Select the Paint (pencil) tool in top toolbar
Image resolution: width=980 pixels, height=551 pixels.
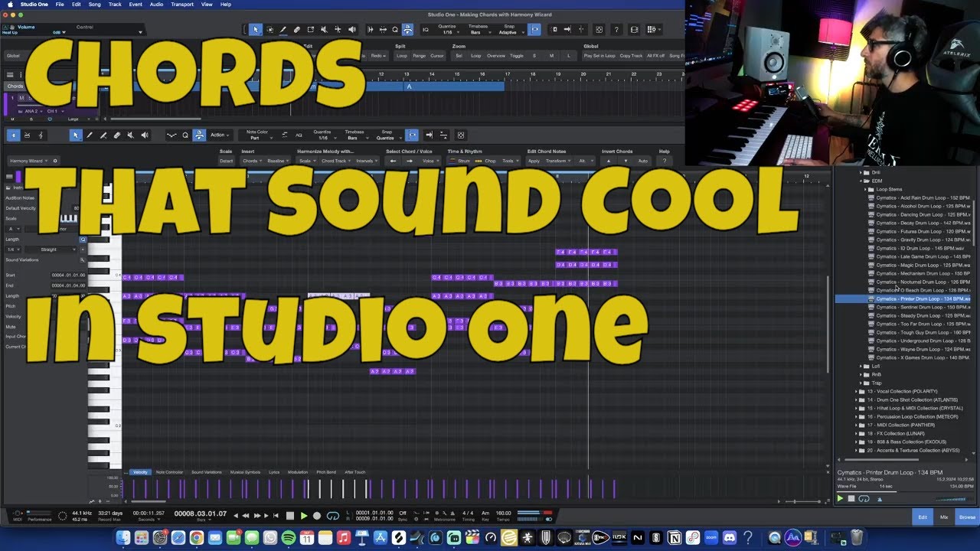283,29
